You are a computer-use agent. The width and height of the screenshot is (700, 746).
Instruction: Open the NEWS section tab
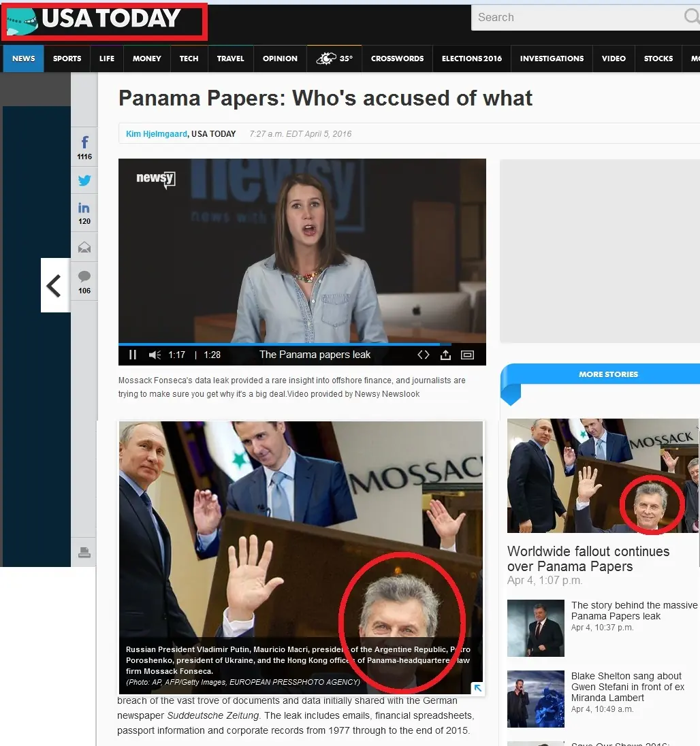pyautogui.click(x=23, y=59)
